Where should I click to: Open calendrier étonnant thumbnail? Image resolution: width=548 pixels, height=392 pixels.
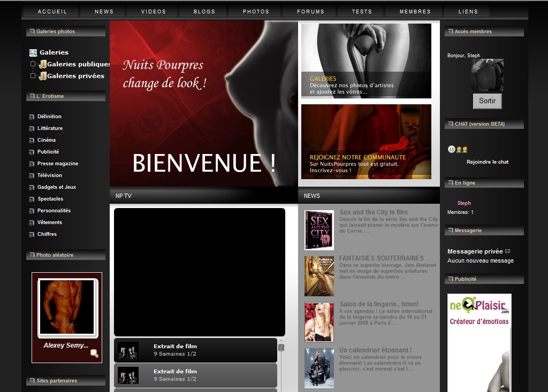pyautogui.click(x=319, y=368)
